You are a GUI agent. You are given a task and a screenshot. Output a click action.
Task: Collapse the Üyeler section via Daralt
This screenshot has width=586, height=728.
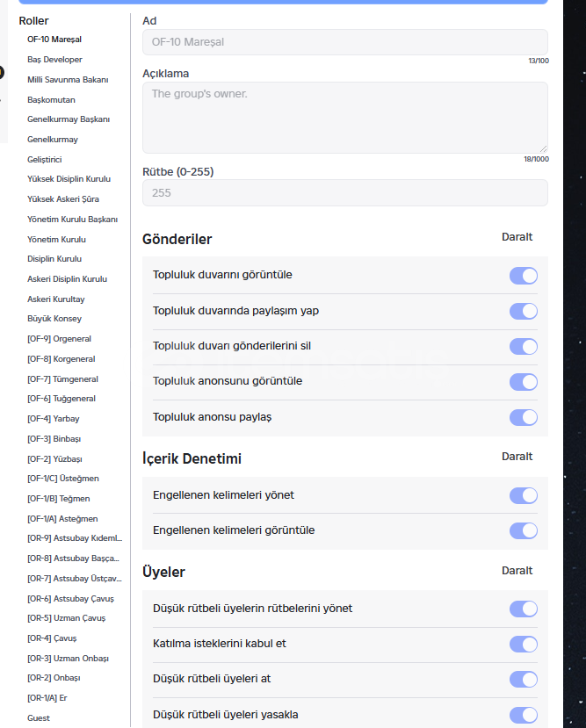pos(517,571)
